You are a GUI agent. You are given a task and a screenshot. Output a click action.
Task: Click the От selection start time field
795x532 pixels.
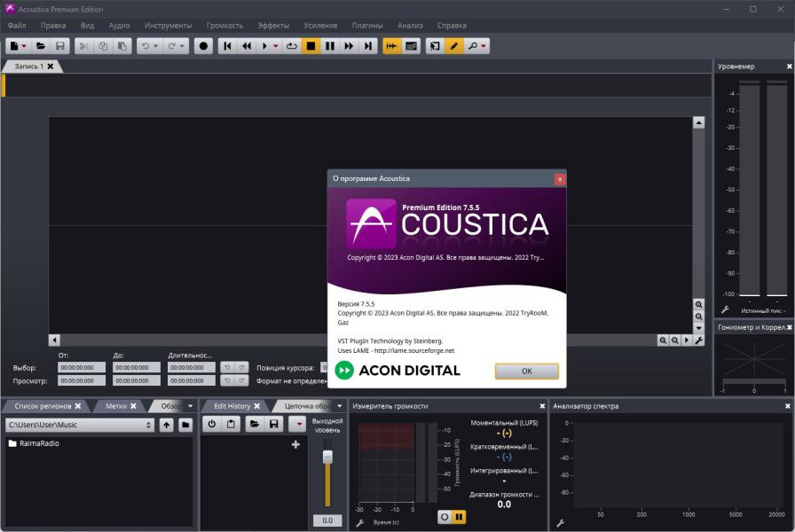tap(82, 367)
